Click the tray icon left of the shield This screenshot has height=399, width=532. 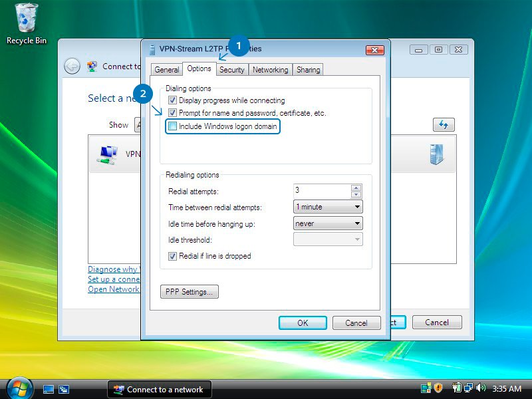pos(426,388)
